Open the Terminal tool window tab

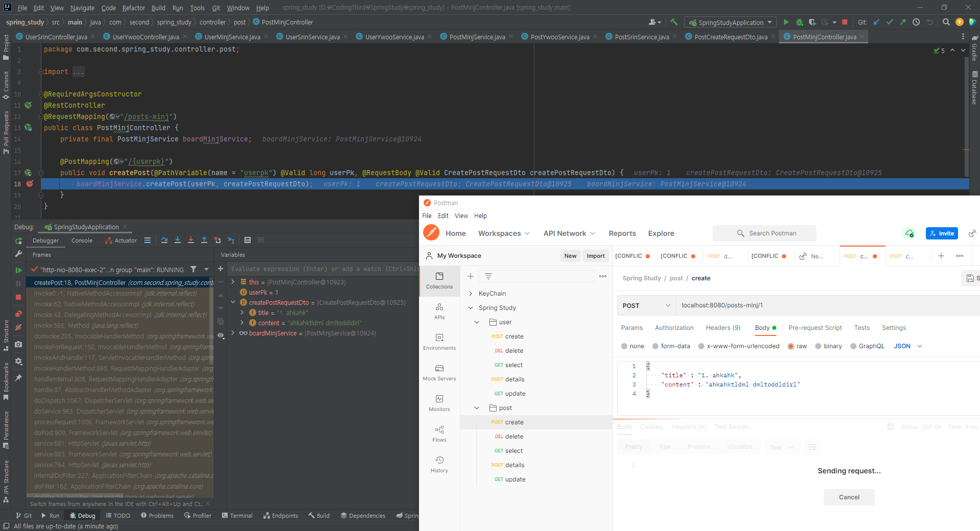click(x=237, y=516)
